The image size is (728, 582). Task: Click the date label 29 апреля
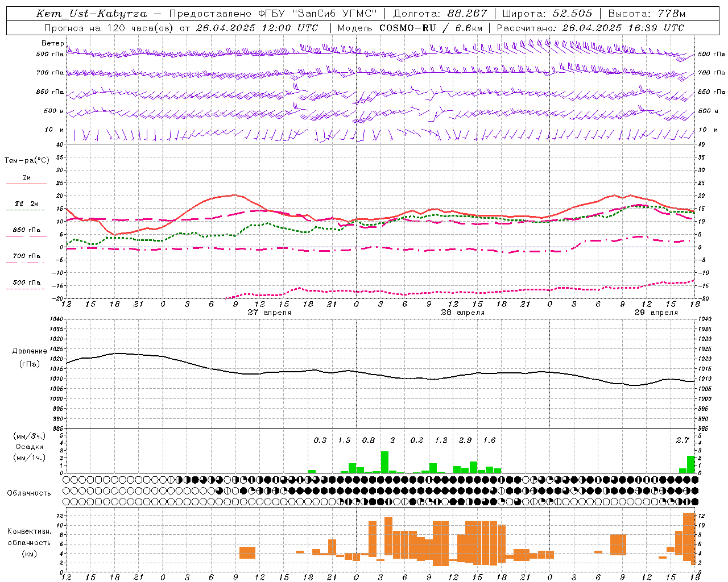pos(656,312)
